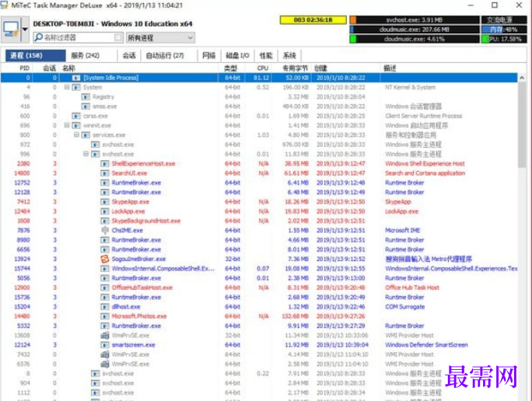532x401 pixels.
Task: Collapse the System tree node
Action: (x=67, y=87)
